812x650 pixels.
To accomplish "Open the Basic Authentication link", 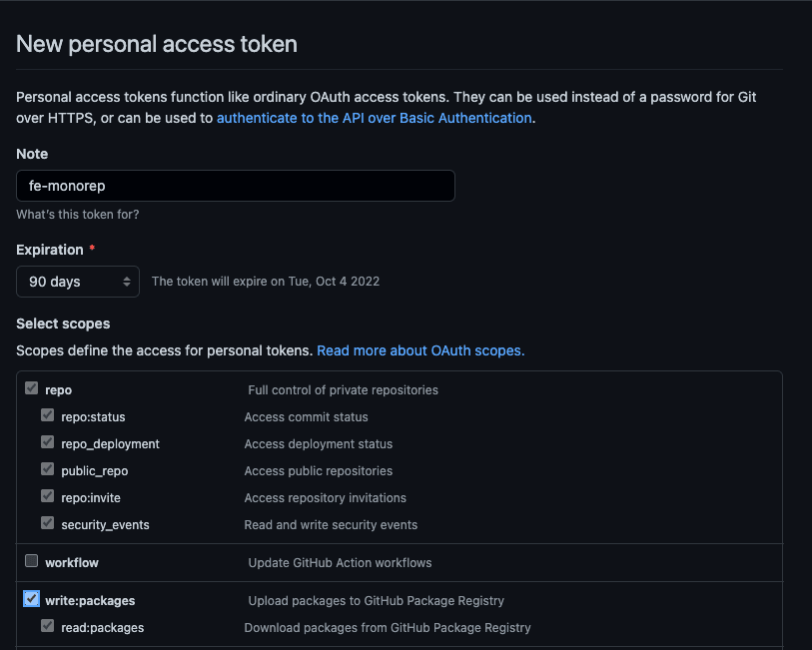I will pyautogui.click(x=375, y=117).
